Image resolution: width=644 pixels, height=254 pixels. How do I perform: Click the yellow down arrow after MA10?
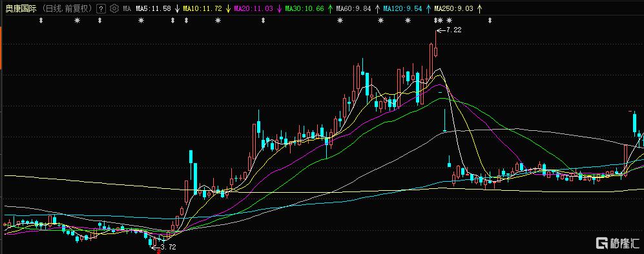pyautogui.click(x=228, y=8)
